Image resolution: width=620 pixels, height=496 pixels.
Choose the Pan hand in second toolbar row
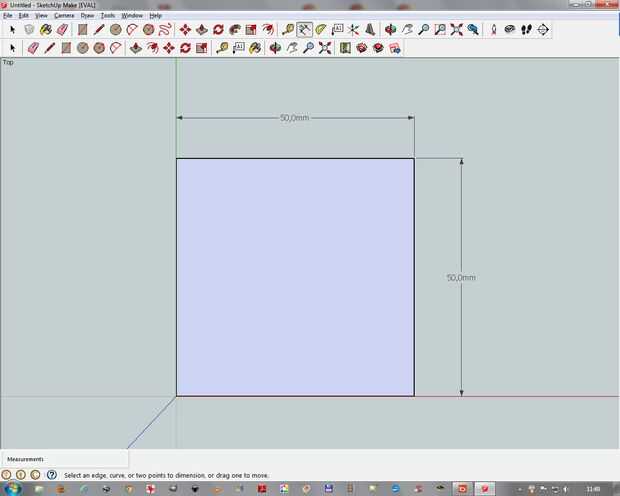pyautogui.click(x=292, y=48)
